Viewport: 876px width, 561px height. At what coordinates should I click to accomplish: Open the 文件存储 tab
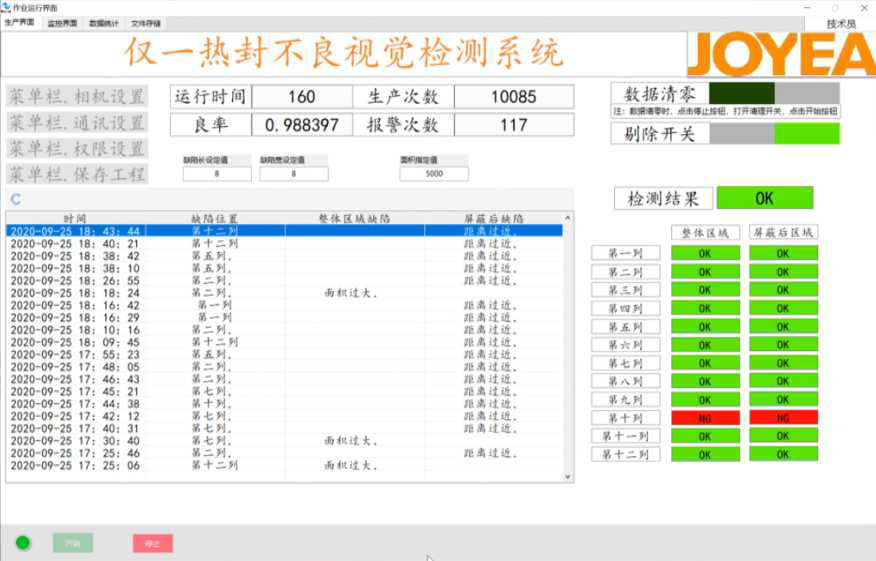click(x=146, y=23)
